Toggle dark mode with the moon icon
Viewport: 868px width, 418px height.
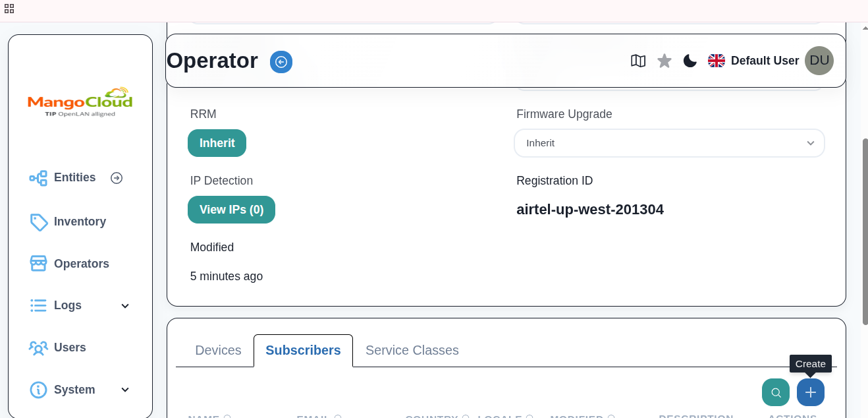pyautogui.click(x=690, y=61)
